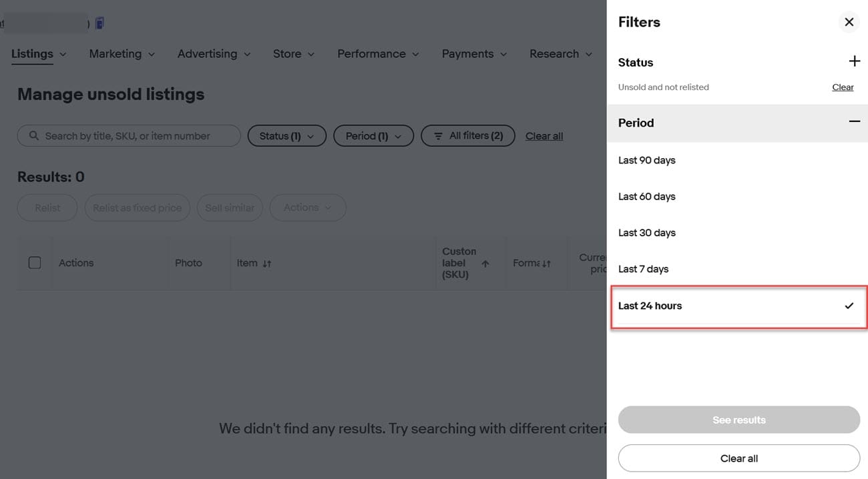Click the search magnifier icon
This screenshot has width=868, height=479.
[x=34, y=136]
